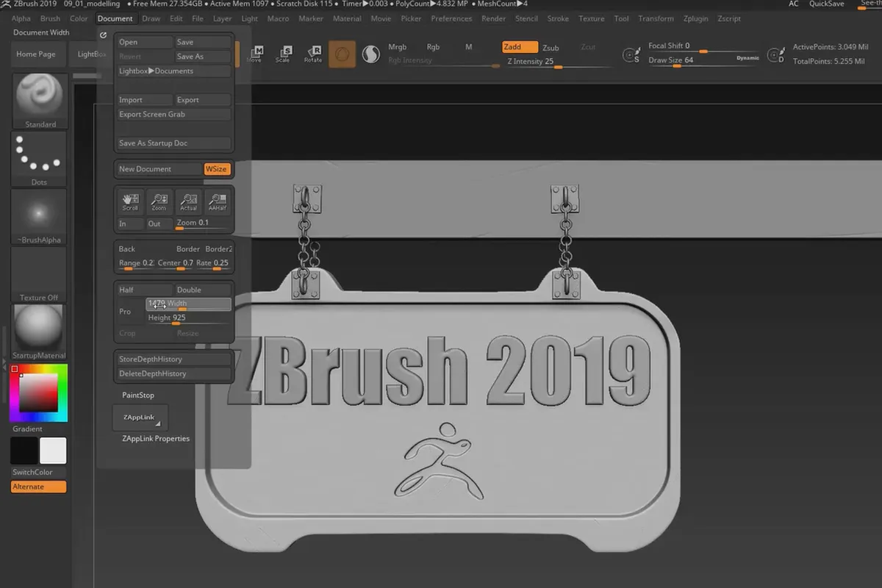Click the brush S icon near Focal Shift
Screen dimensions: 882x588
[631, 54]
